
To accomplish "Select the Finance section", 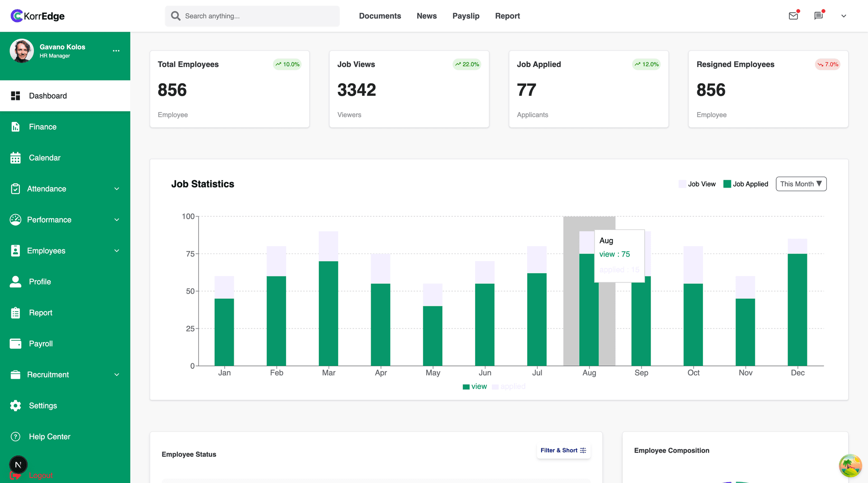I will (x=42, y=127).
